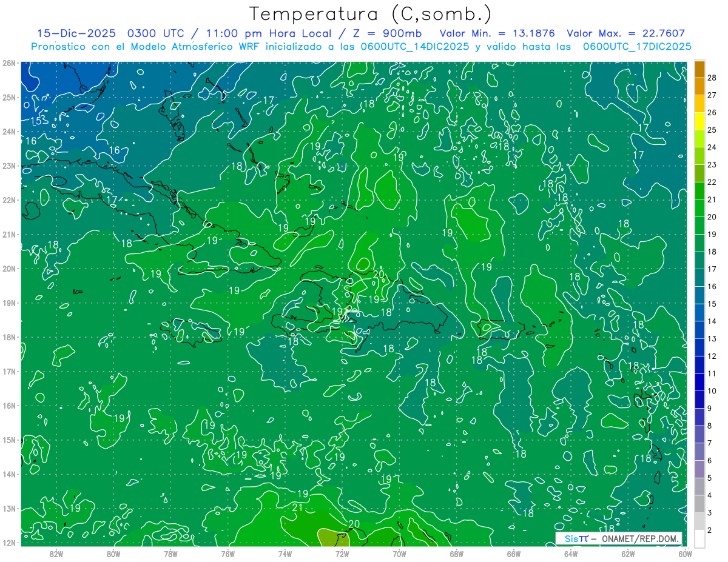The image size is (728, 562).
Task: Click the white bottom legend swatch
Action: tap(699, 538)
